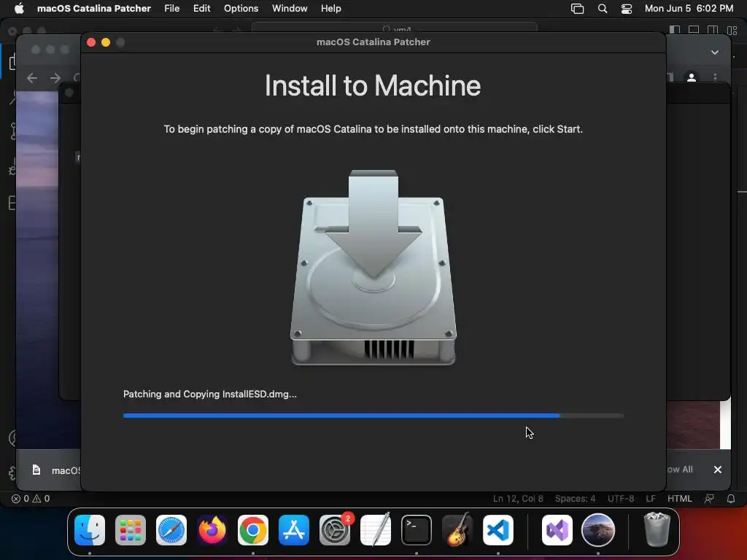Image resolution: width=747 pixels, height=560 pixels.
Task: Toggle the primary sidebar in VS Code title bar
Action: click(675, 29)
